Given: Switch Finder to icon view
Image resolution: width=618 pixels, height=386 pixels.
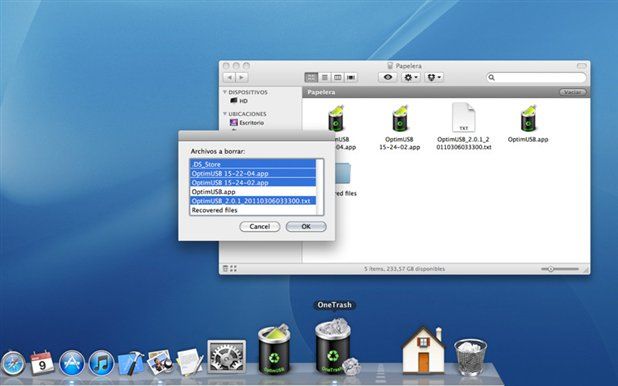Looking at the screenshot, I should click(x=311, y=77).
